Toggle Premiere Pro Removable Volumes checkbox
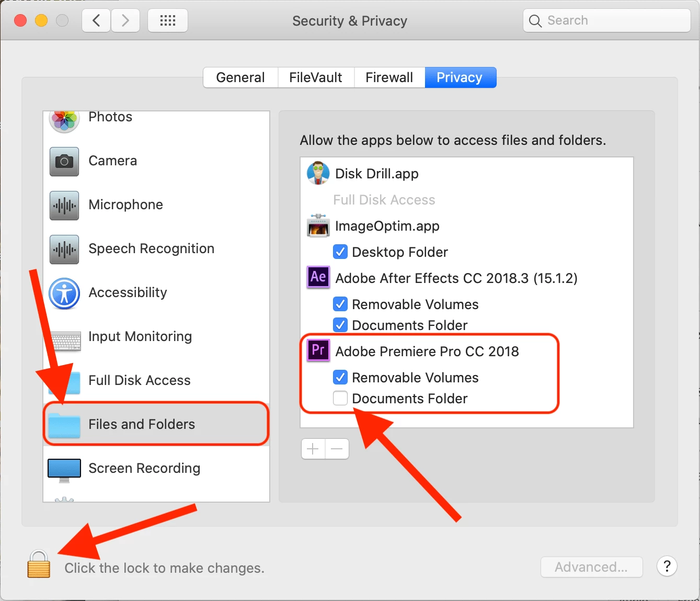Screen dimensions: 700x601 click(x=340, y=377)
